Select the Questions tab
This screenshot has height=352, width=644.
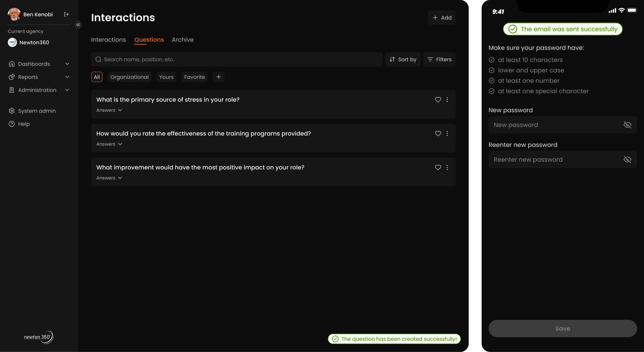[149, 40]
